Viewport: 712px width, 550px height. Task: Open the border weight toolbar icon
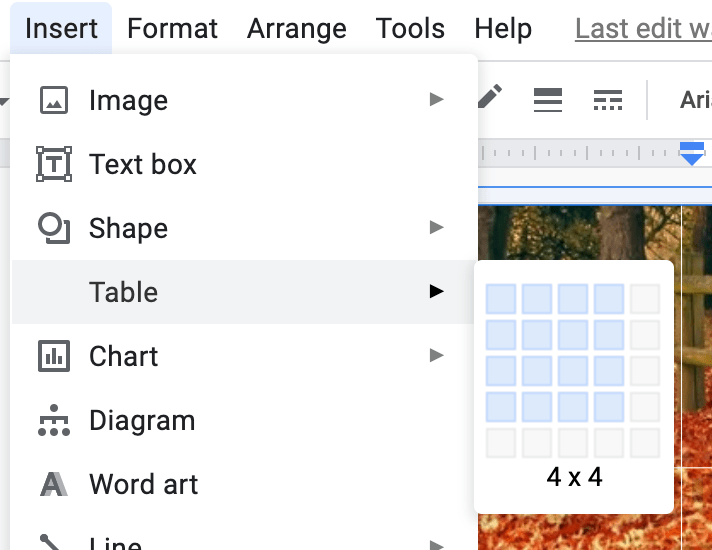pyautogui.click(x=547, y=99)
